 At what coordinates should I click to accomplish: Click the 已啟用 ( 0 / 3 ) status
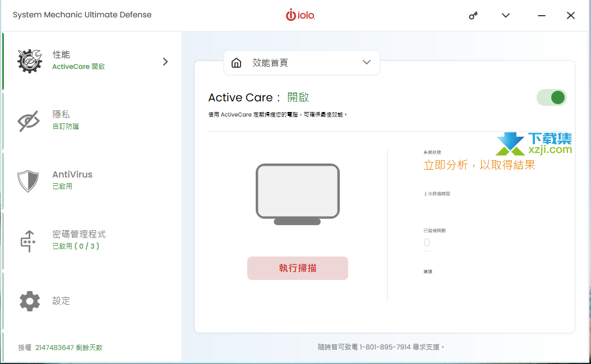click(x=76, y=246)
